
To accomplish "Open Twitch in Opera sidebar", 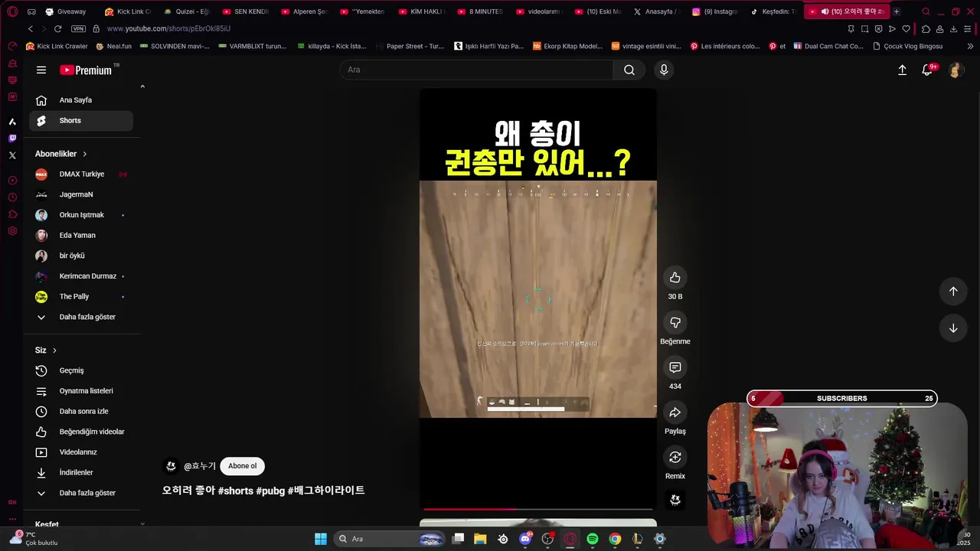I will (12, 139).
